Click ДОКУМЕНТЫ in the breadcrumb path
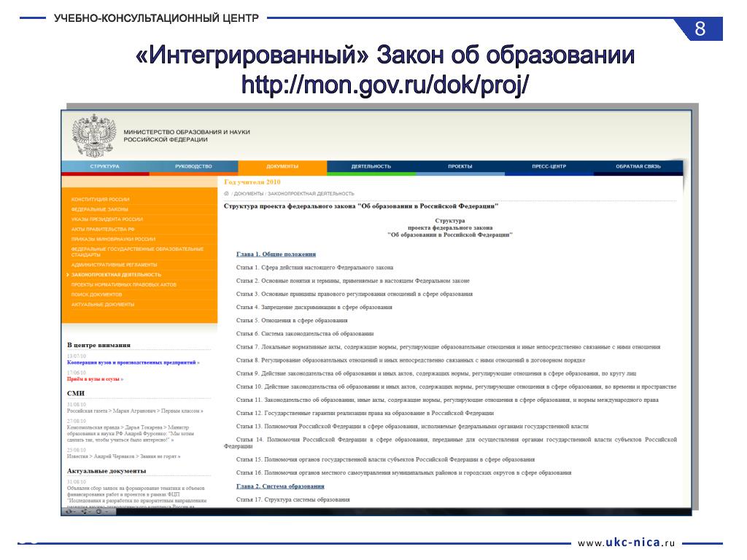The height and width of the screenshot is (560, 747). pyautogui.click(x=249, y=194)
